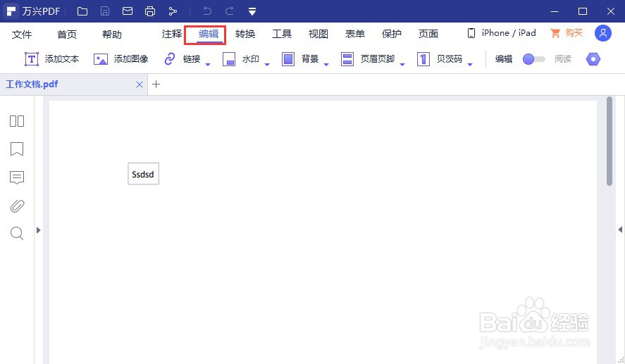Click the 链接 link tool
Viewport: 625px width, 364px height.
pos(182,59)
